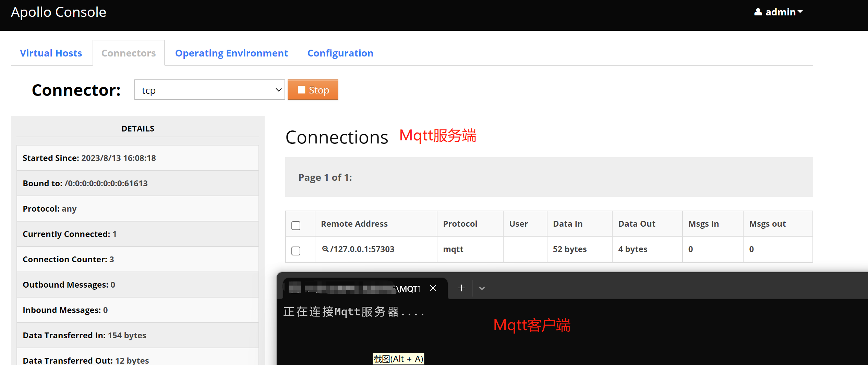Close the MQTT terminal tab
The height and width of the screenshot is (365, 868).
pos(433,288)
